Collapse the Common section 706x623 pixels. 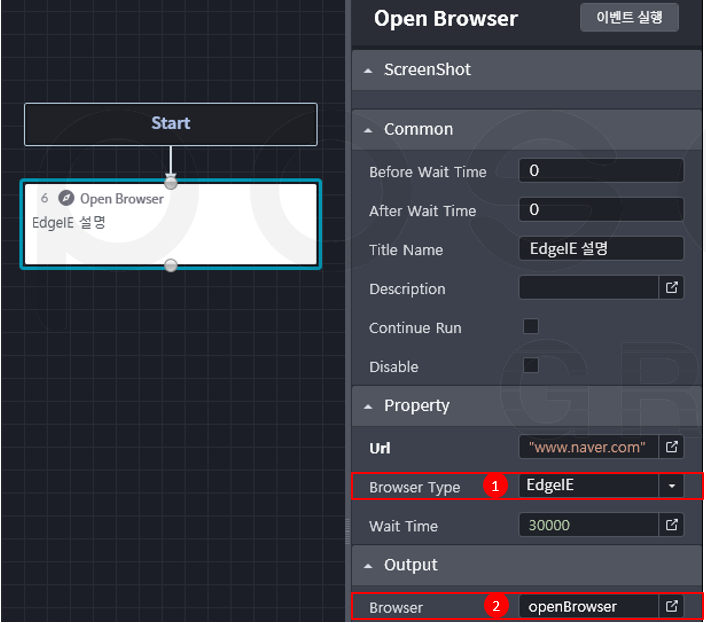369,130
